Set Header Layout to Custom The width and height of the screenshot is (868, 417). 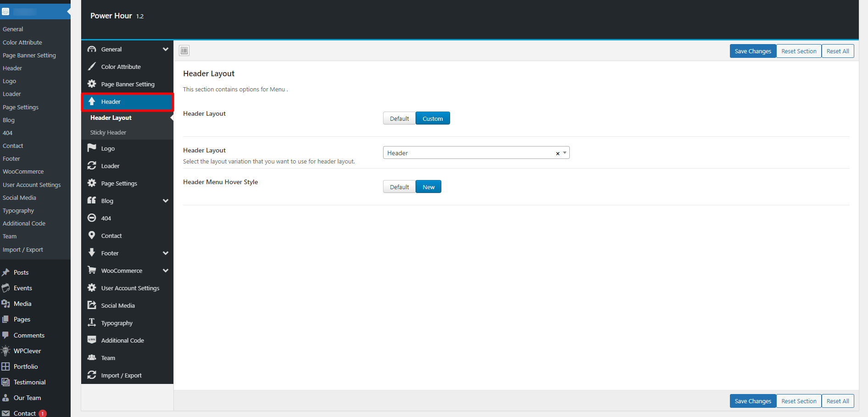tap(433, 118)
